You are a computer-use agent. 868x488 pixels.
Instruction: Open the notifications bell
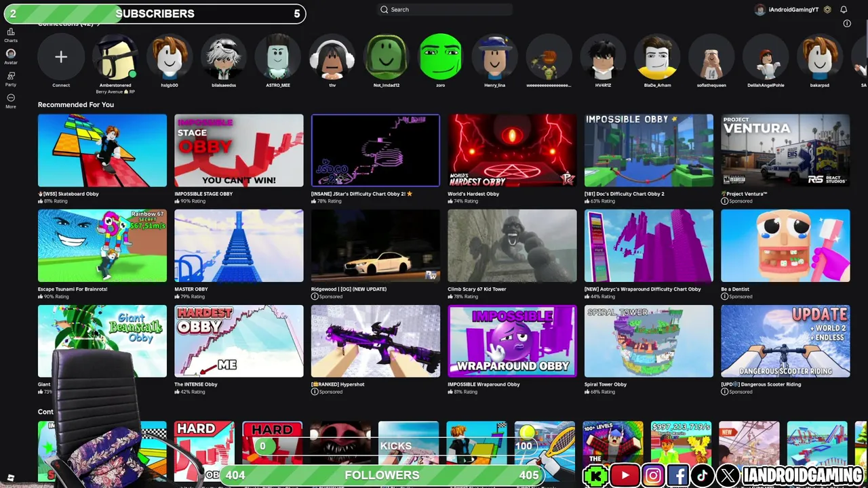tap(844, 9)
